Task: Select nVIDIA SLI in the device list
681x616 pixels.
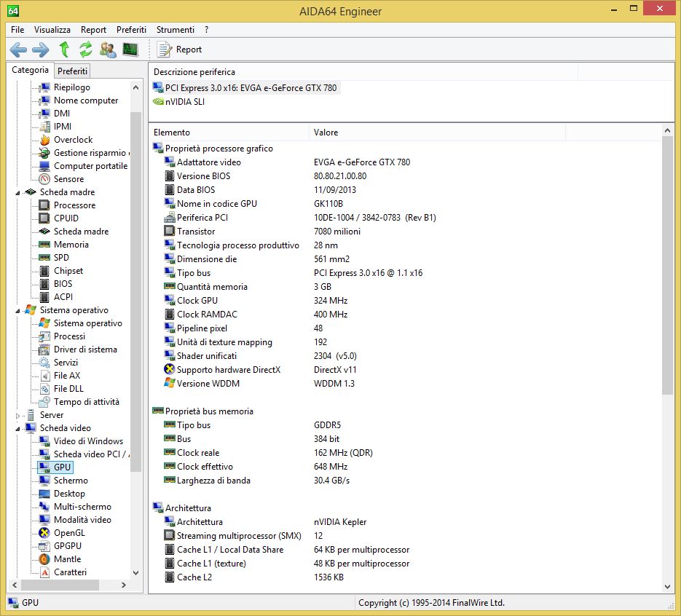Action: (x=184, y=102)
